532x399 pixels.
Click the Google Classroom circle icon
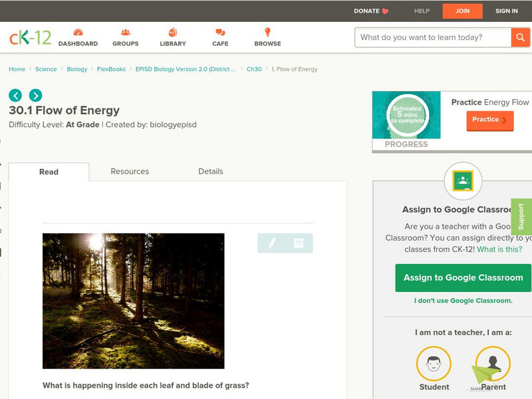[463, 181]
